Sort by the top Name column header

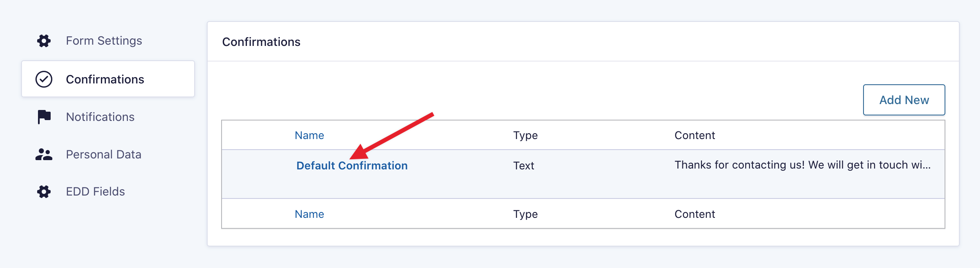(309, 135)
